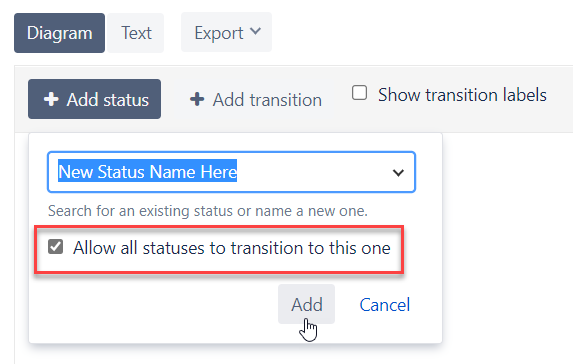Click the Add button in the dialog

point(307,304)
